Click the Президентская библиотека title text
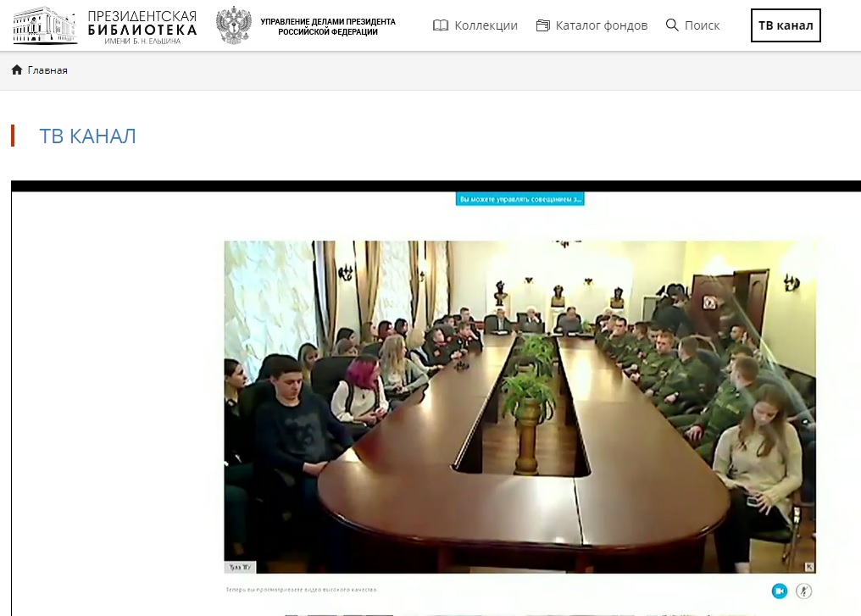The image size is (861, 616). [142, 25]
